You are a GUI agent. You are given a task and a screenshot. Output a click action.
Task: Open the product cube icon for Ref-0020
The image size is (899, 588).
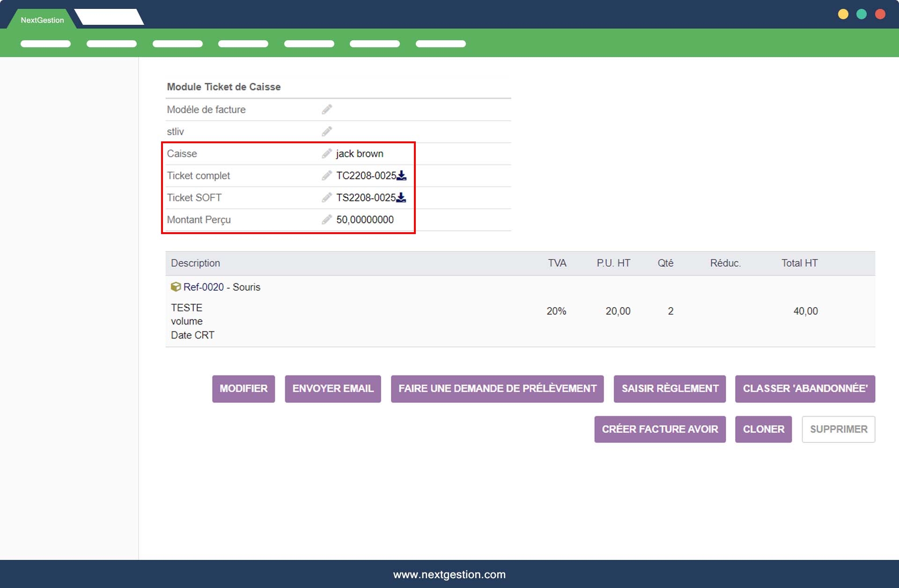pos(176,287)
